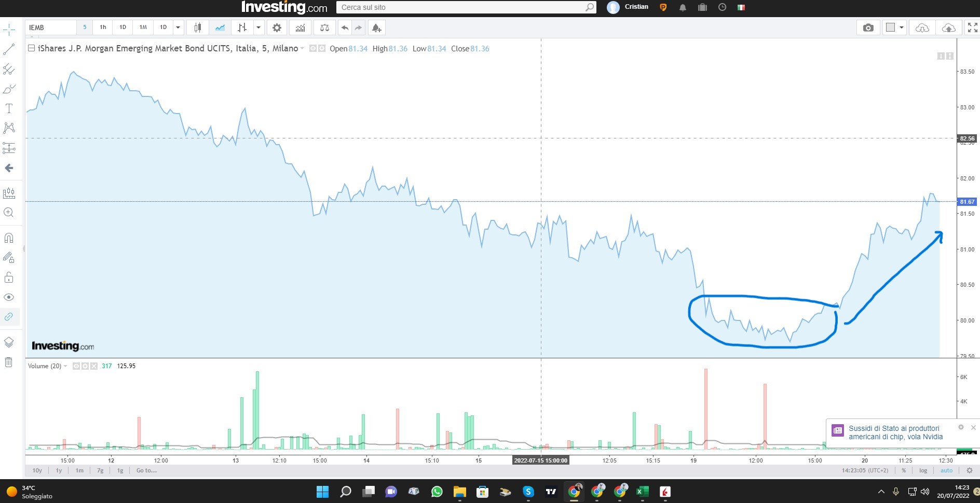Expand the chart style dropdown arrow
The width and height of the screenshot is (980, 503).
[258, 27]
